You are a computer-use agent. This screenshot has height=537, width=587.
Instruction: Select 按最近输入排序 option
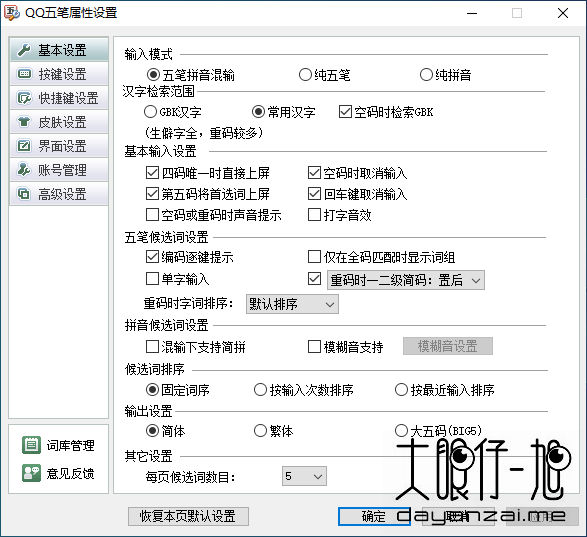401,390
